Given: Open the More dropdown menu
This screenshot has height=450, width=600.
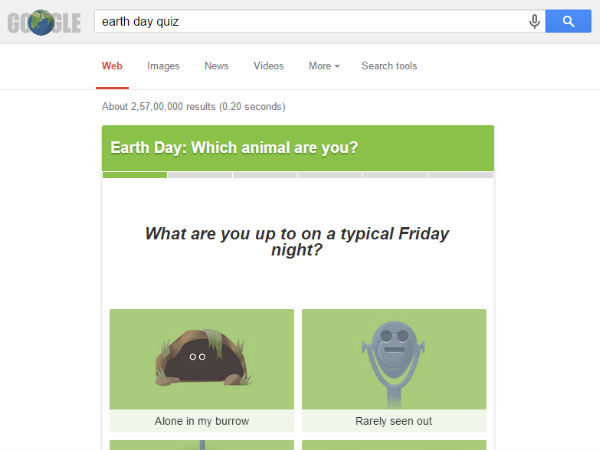Looking at the screenshot, I should [x=323, y=66].
